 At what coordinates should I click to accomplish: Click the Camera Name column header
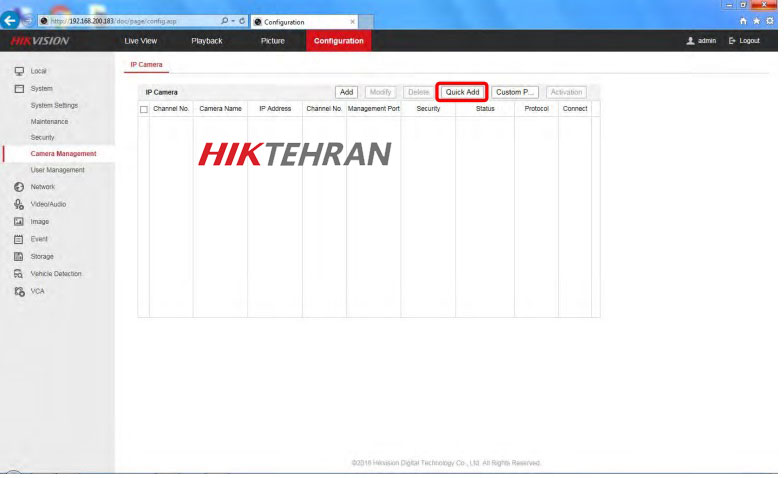click(220, 108)
